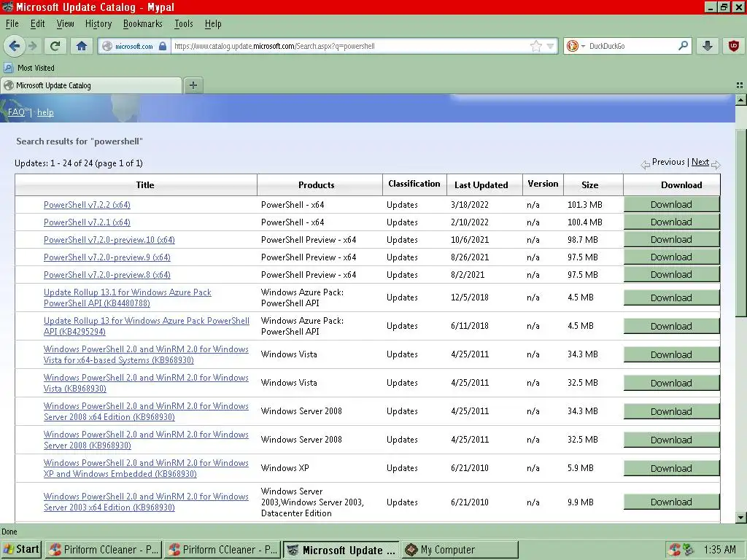Download PowerShell v7.2.1 (x64)

tap(671, 222)
